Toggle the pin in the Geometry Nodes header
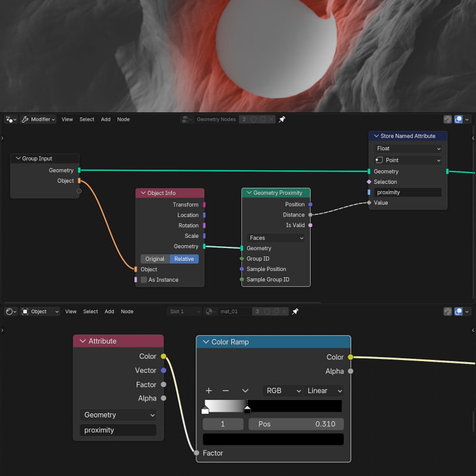The image size is (476, 476). (282, 119)
